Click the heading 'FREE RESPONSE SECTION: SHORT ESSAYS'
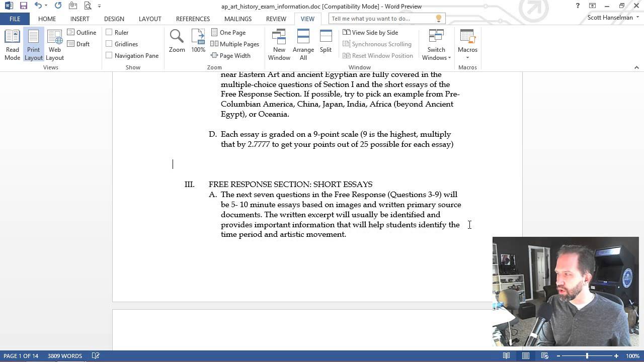Viewport: 644px width, 362px height. [290, 185]
